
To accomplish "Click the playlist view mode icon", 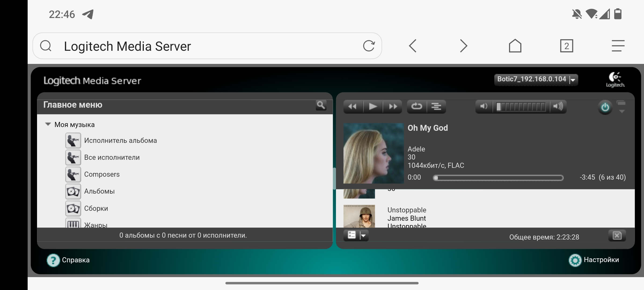I will click(352, 235).
